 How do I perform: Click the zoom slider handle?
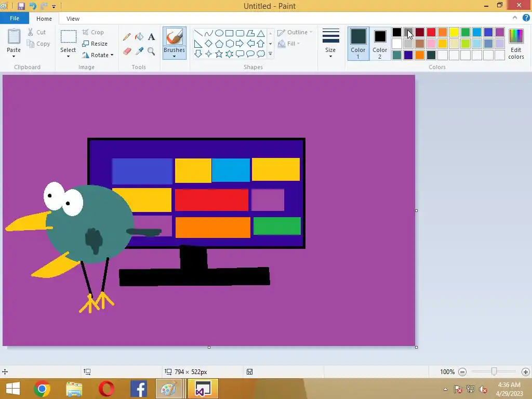[494, 371]
